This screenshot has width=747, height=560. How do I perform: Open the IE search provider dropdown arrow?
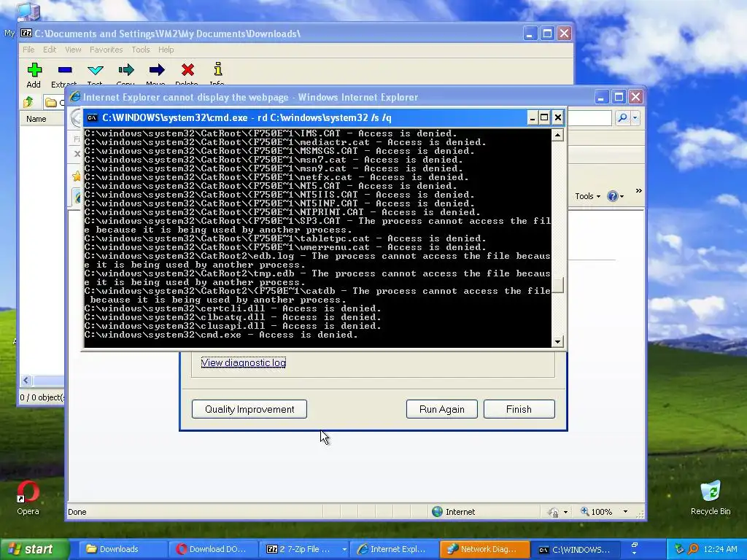pos(635,117)
